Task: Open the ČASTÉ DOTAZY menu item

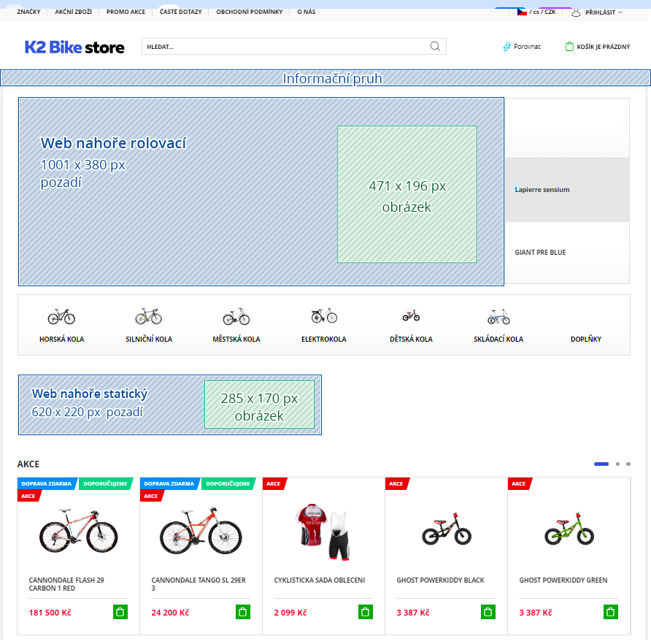Action: (x=180, y=12)
